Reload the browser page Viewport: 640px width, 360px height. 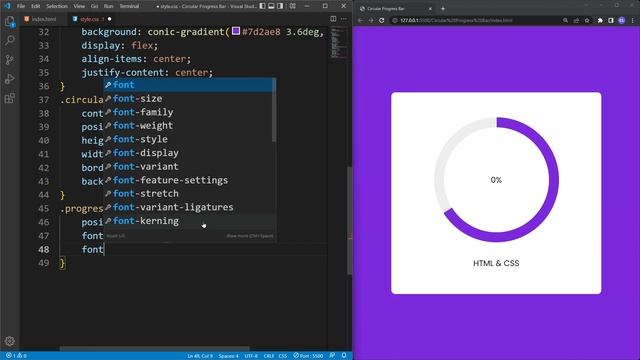pos(382,20)
